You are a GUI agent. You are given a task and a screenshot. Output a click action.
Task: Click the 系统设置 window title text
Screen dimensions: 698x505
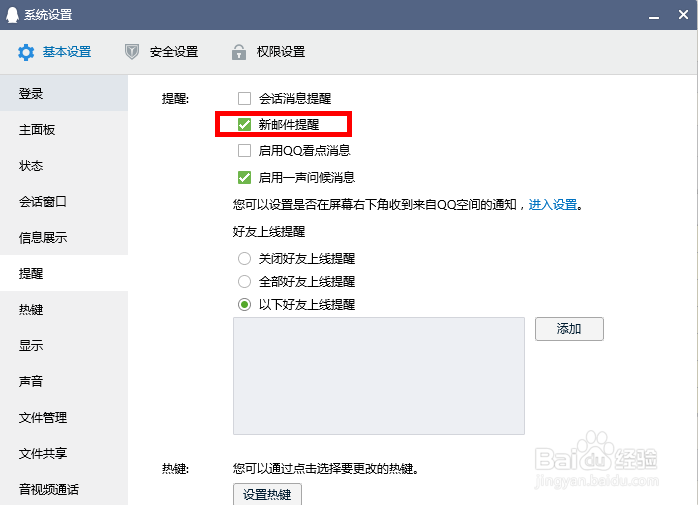[x=48, y=15]
